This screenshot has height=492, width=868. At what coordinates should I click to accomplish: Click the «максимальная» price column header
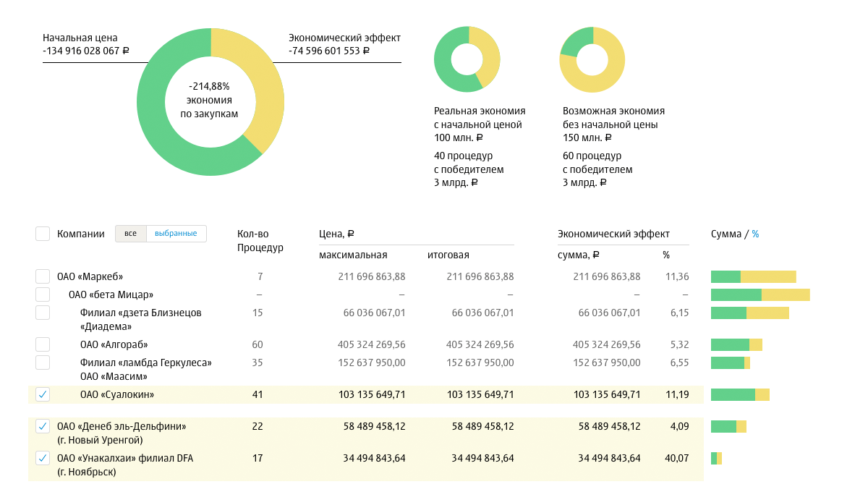pos(353,255)
